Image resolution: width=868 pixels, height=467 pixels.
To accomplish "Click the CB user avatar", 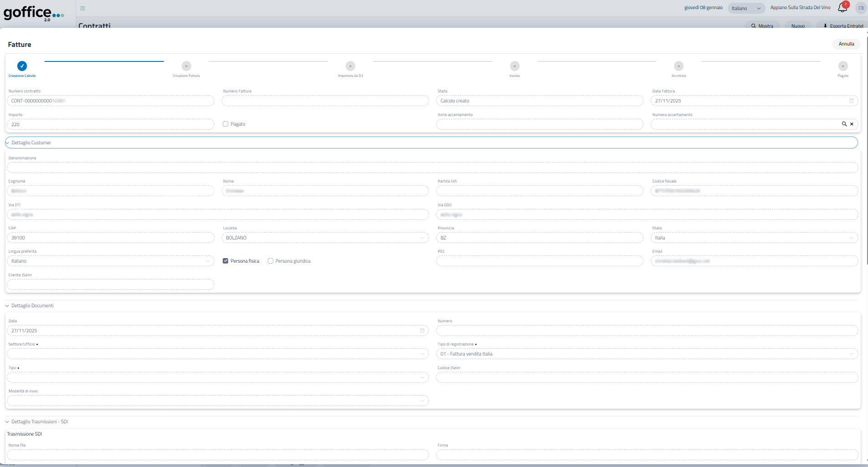I will (x=861, y=8).
